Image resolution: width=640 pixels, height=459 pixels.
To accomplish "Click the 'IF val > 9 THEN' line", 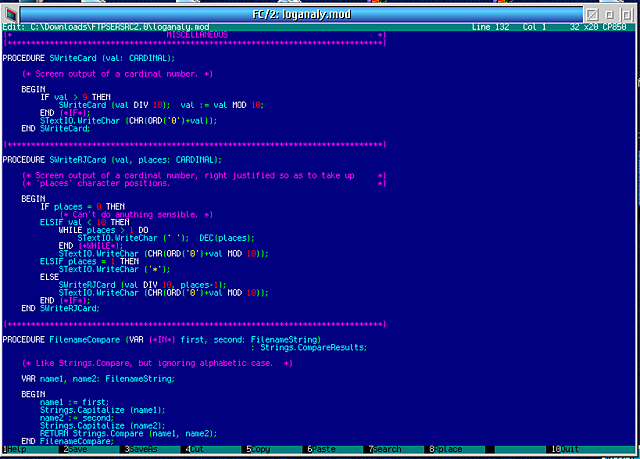I will point(76,97).
